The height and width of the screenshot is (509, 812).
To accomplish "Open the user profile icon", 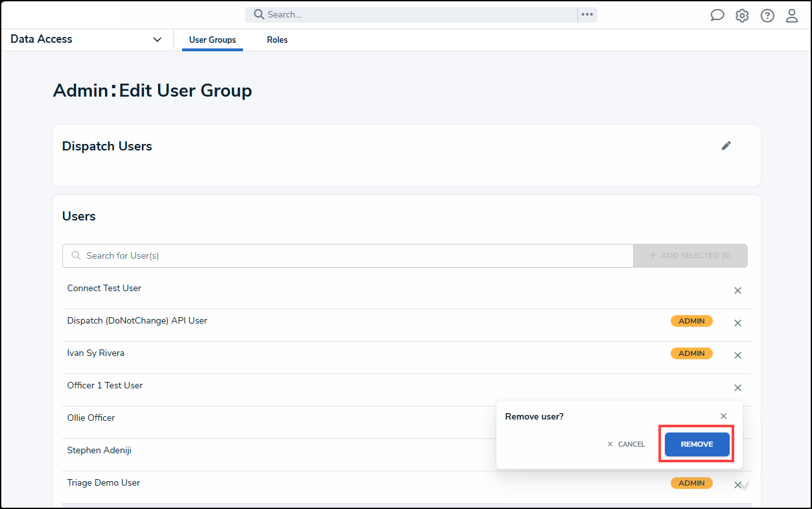I will coord(792,16).
